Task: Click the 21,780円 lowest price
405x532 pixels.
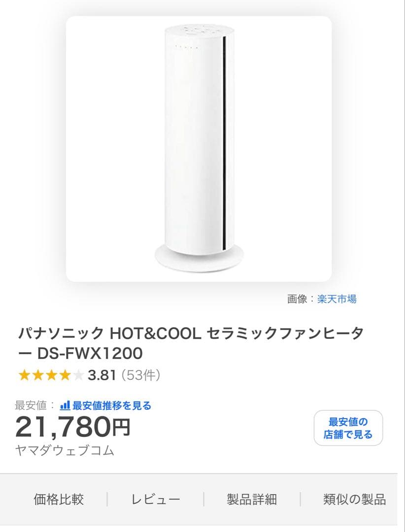Action: point(73,427)
